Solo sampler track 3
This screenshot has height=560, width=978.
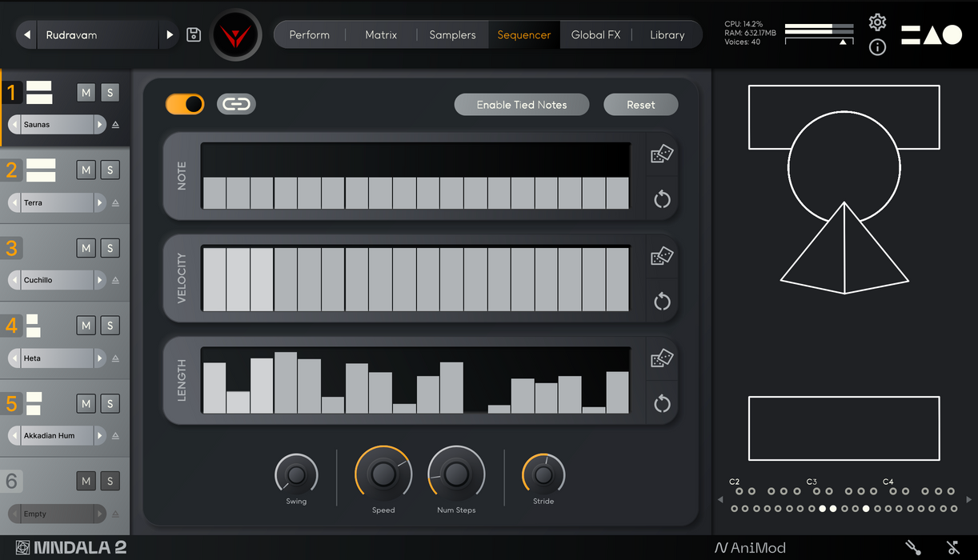110,248
